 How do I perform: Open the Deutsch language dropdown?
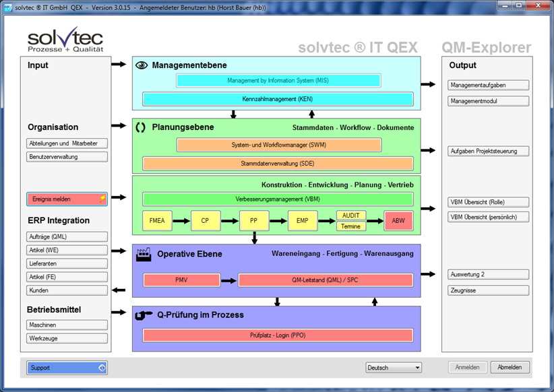tap(394, 368)
